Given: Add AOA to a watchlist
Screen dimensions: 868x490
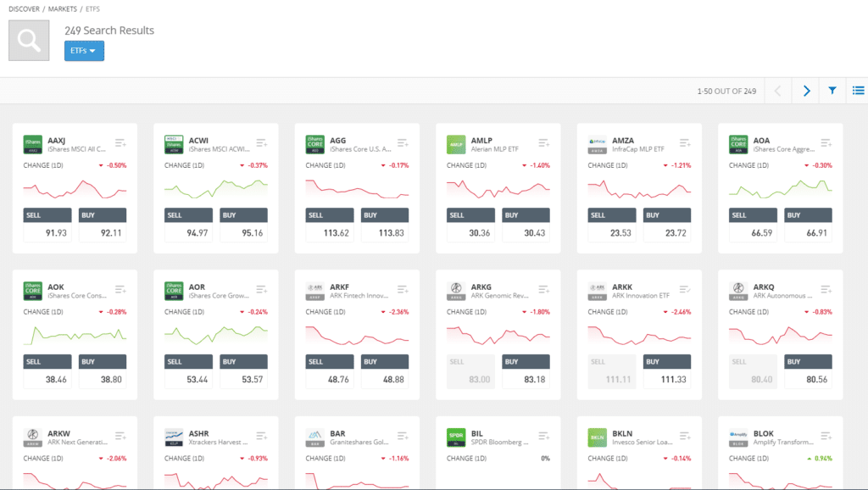Looking at the screenshot, I should point(825,144).
